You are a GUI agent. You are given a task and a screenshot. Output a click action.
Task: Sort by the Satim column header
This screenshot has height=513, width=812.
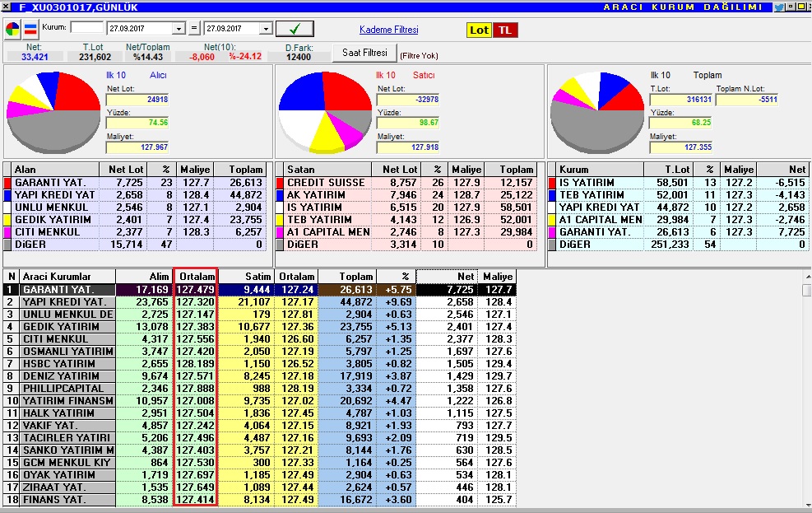(247, 277)
